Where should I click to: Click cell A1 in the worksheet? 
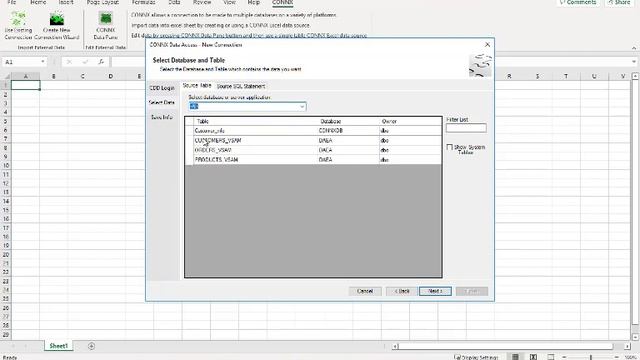[x=25, y=85]
